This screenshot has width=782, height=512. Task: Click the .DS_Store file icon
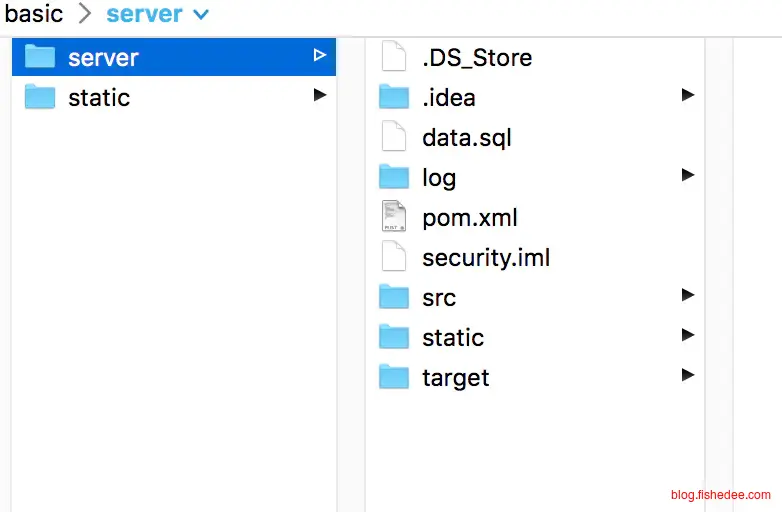coord(394,57)
